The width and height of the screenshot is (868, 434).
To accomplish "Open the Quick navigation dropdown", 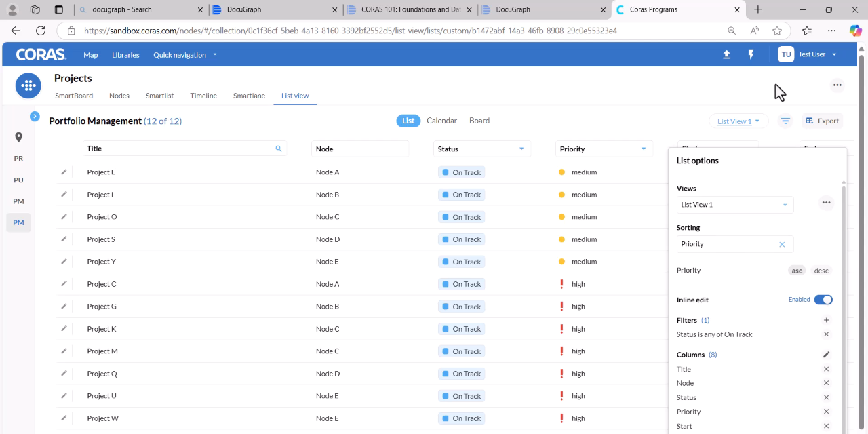I will tap(185, 55).
